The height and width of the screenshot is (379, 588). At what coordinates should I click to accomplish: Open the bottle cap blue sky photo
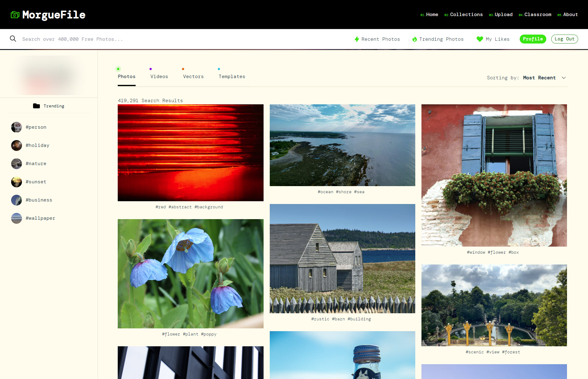342,355
